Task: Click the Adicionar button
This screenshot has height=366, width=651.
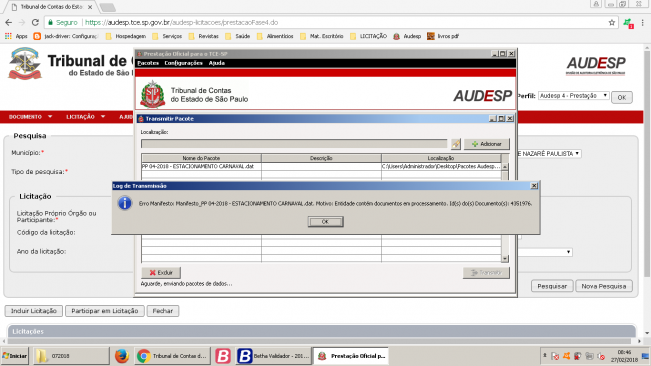Action: pyautogui.click(x=487, y=144)
